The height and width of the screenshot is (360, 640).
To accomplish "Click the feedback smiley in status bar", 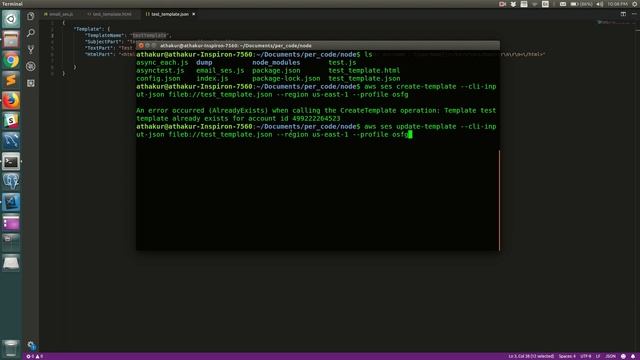I will [x=623, y=356].
